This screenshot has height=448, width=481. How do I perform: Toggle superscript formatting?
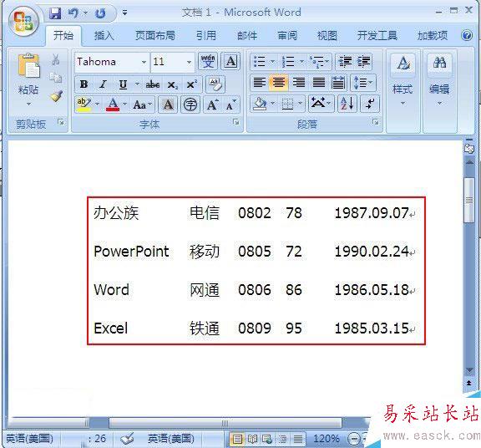click(x=192, y=84)
